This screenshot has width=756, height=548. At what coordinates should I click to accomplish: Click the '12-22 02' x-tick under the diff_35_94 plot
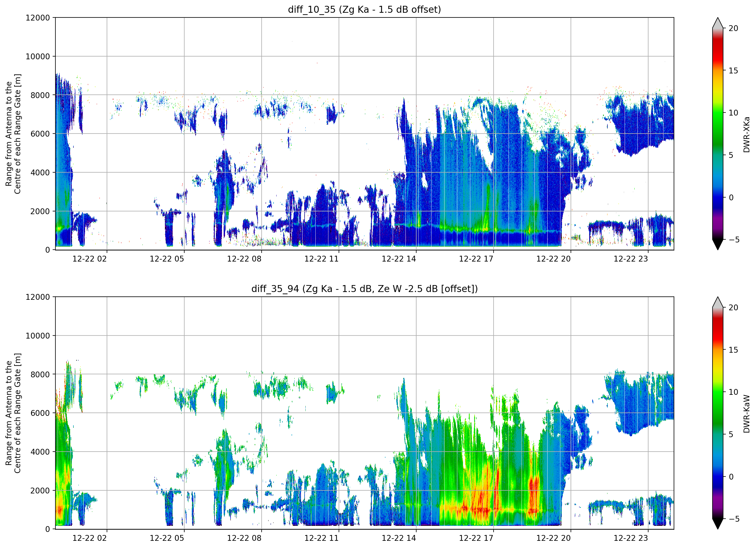coord(90,538)
